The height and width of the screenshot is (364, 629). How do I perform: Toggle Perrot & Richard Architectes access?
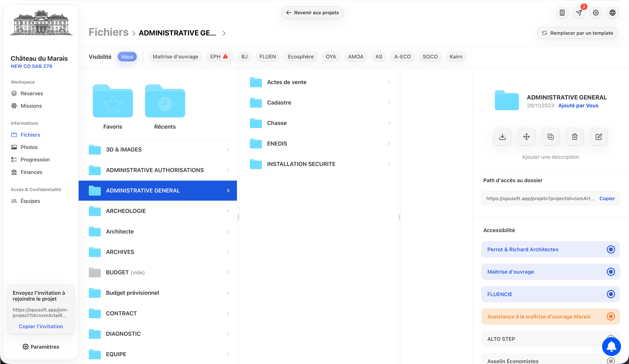coord(610,249)
